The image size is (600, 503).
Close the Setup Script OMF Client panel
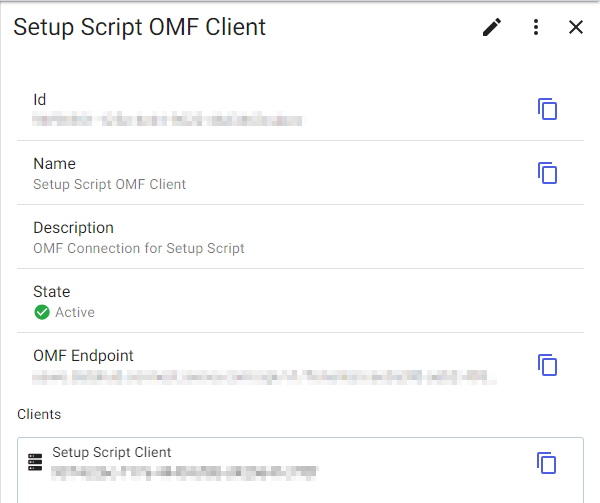point(576,27)
